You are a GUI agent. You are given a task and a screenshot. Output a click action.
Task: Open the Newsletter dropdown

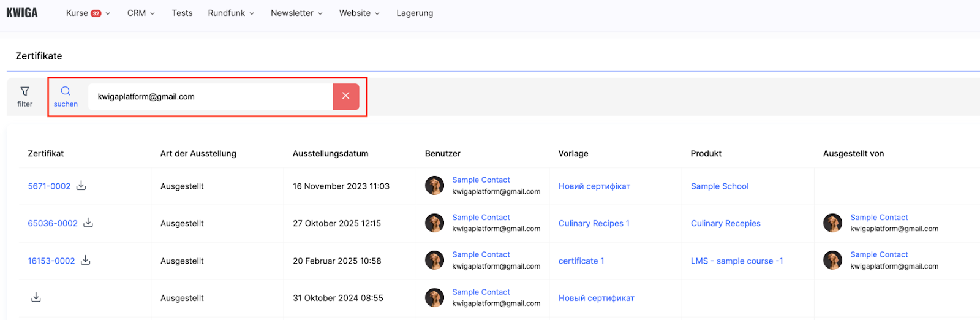[x=296, y=13]
